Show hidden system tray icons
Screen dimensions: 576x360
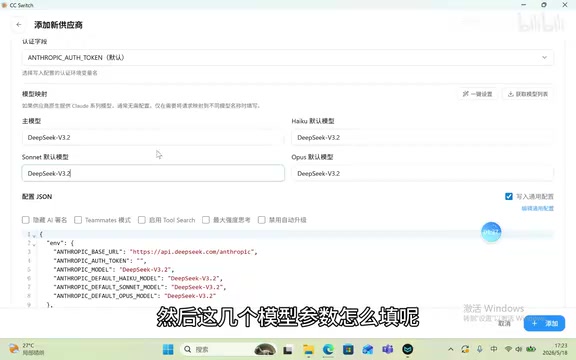tap(451, 349)
